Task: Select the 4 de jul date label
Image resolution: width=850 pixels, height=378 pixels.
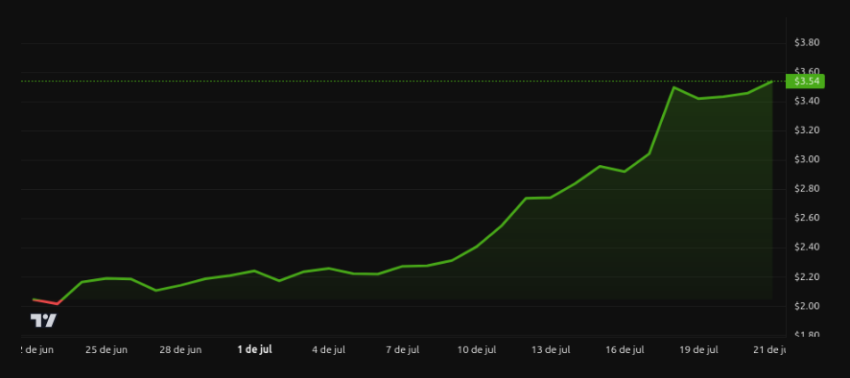Action: (x=329, y=350)
